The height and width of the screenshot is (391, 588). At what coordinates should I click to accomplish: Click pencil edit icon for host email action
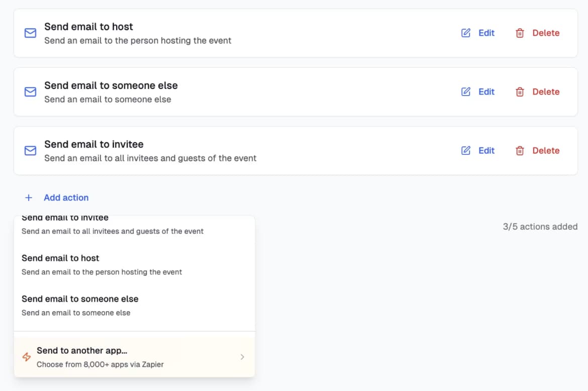click(x=466, y=33)
